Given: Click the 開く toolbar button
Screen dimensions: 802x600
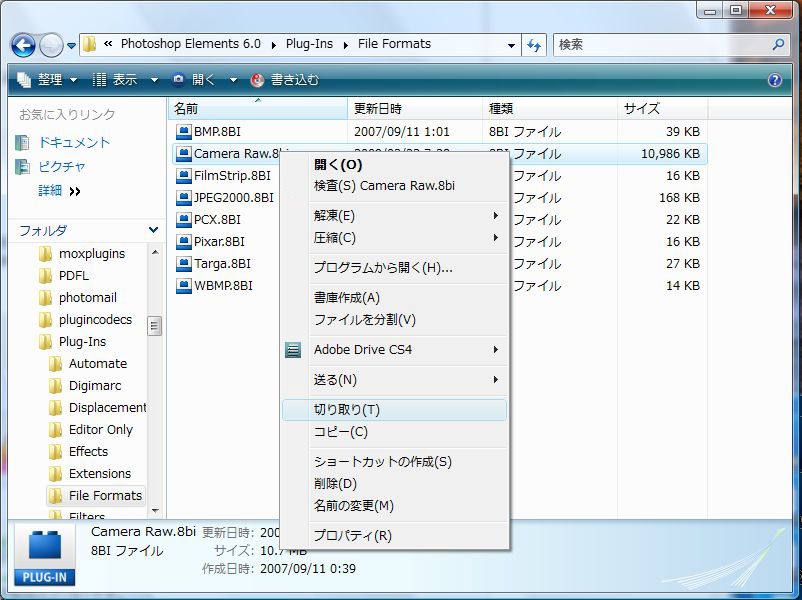Looking at the screenshot, I should tap(195, 80).
